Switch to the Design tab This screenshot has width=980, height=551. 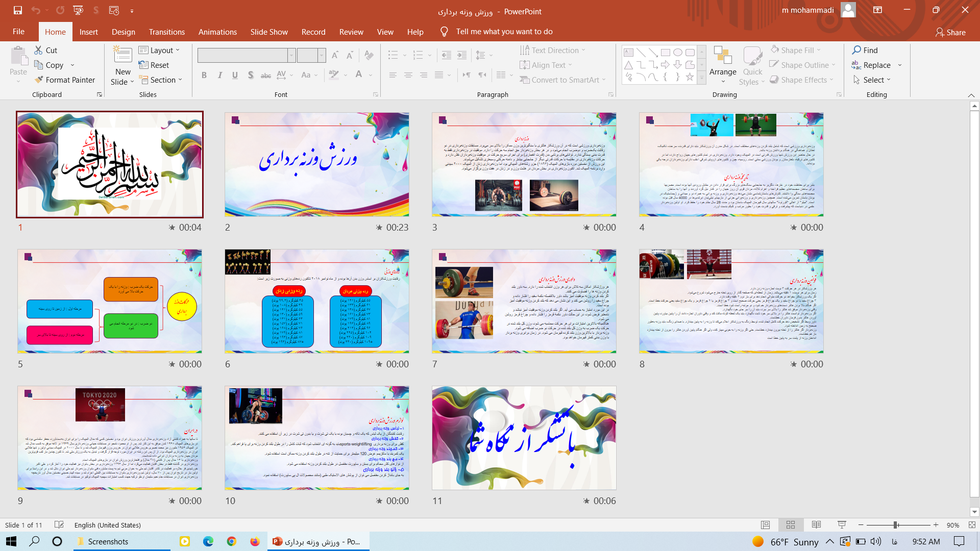click(x=124, y=32)
